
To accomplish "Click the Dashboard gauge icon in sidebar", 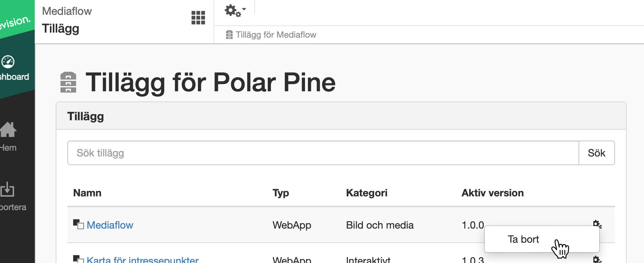I will click(8, 62).
